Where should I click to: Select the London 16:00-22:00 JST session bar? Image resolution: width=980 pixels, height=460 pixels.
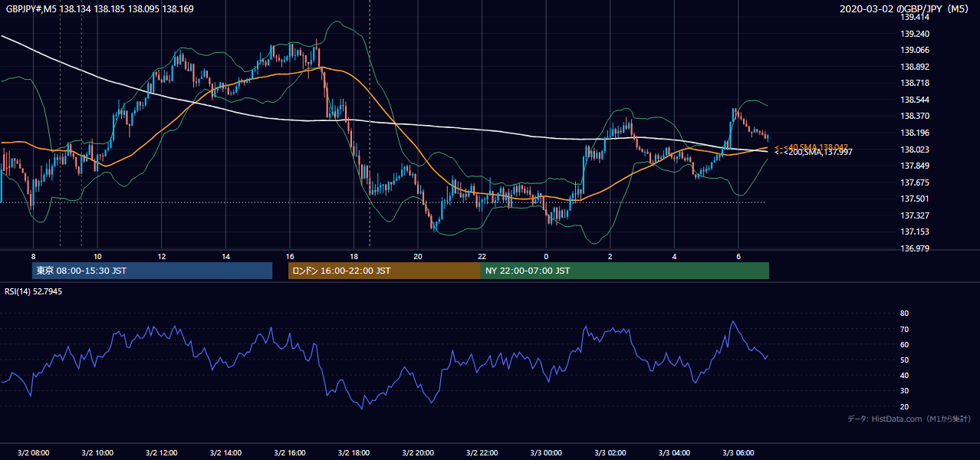tap(384, 271)
